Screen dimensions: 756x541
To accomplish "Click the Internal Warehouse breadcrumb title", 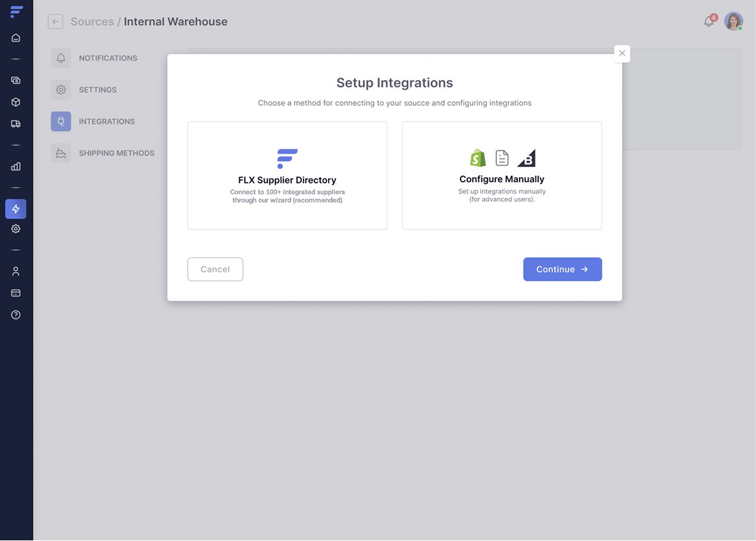I will point(176,21).
